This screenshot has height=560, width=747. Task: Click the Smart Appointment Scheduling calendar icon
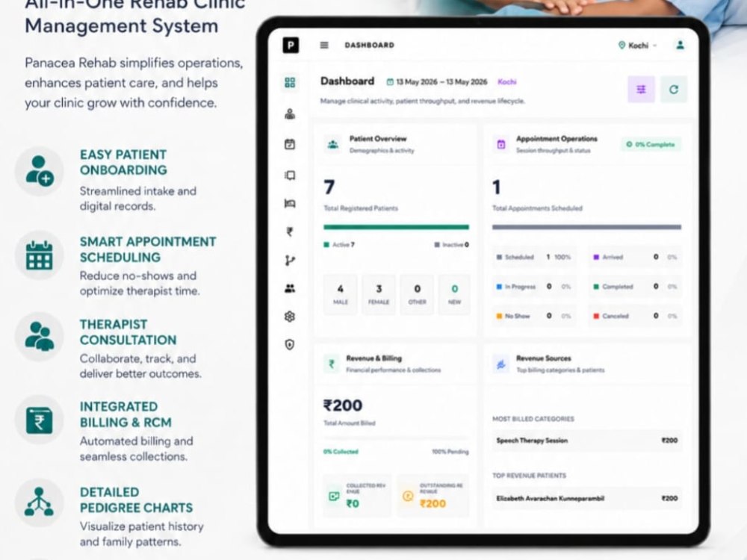coord(39,255)
